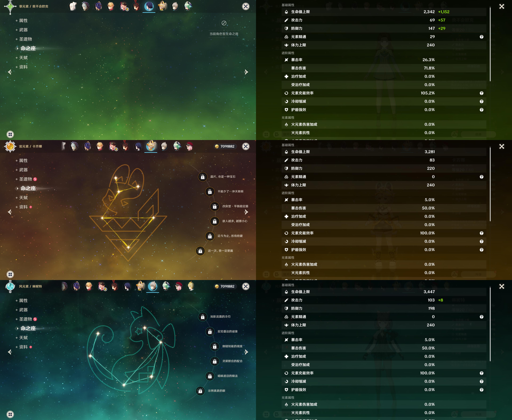Click the green +8 attack bonus
This screenshot has width=512, height=420.
tap(441, 300)
